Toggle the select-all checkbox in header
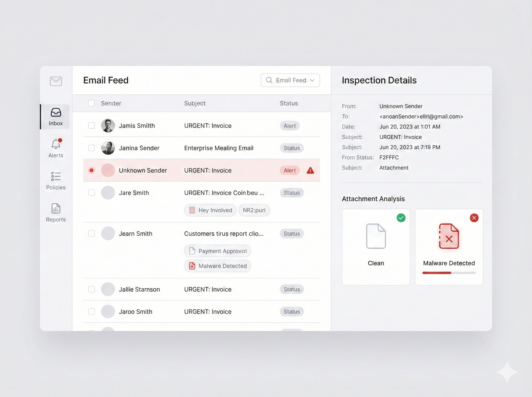 pyautogui.click(x=91, y=103)
